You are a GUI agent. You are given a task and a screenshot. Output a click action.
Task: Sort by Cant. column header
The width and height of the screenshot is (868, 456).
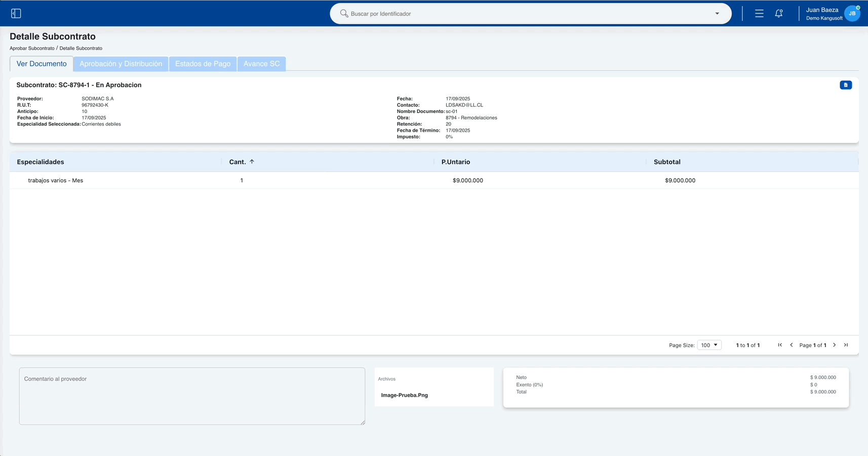[238, 162]
